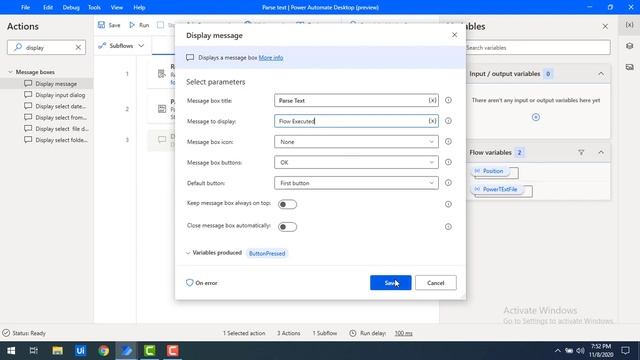The width and height of the screenshot is (640, 360).
Task: Collapse Flow variables section
Action: (x=601, y=153)
